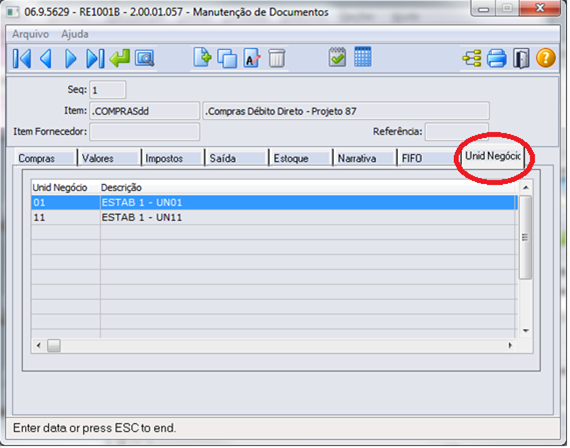Print using the printer icon
570x448 pixels.
click(497, 58)
